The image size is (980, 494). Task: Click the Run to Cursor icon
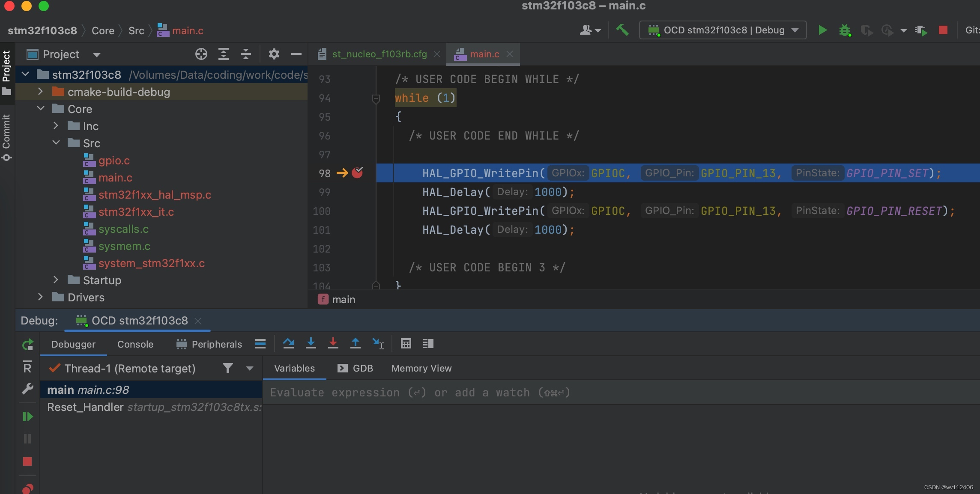[378, 344]
